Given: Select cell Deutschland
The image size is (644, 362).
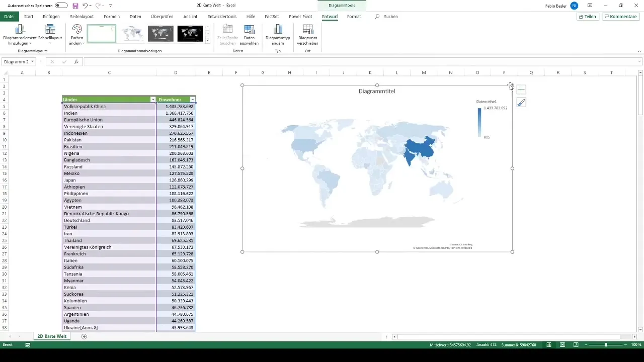Looking at the screenshot, I should click(109, 220).
